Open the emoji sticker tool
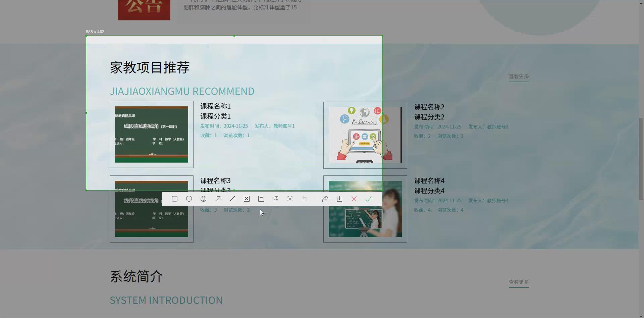Image resolution: width=644 pixels, height=318 pixels. point(203,199)
